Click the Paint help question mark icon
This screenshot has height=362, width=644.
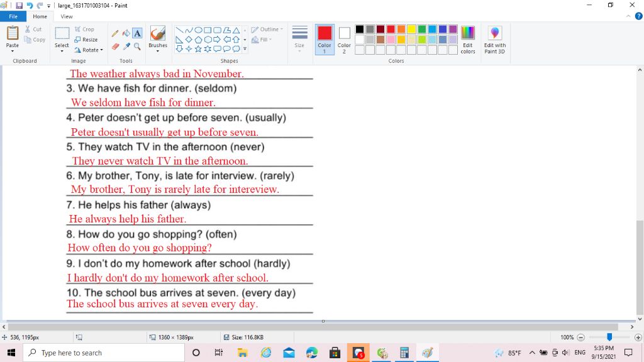(639, 16)
